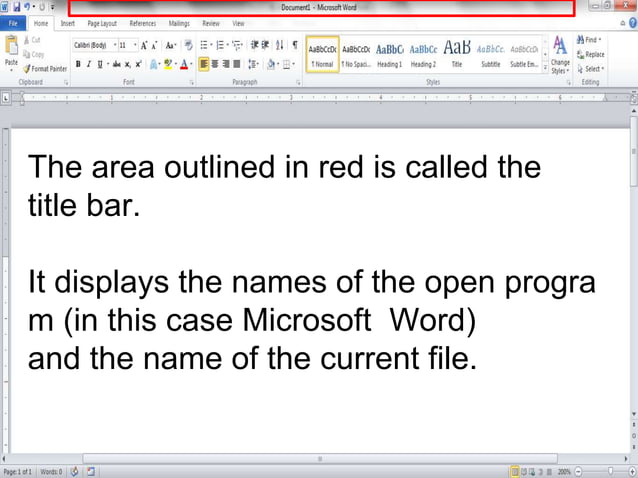Click the Text Highlight Color marker icon

[x=168, y=64]
